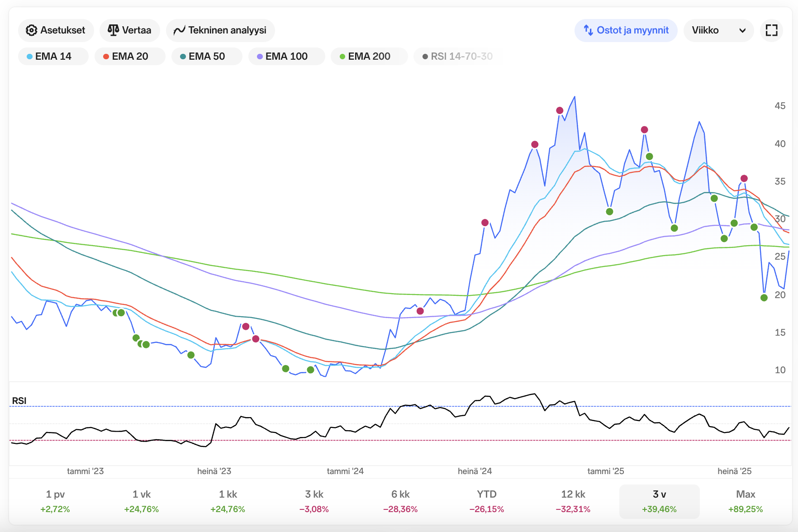Image resolution: width=798 pixels, height=532 pixels.
Task: Click the purple EMA 100 color dot
Action: [x=260, y=57]
